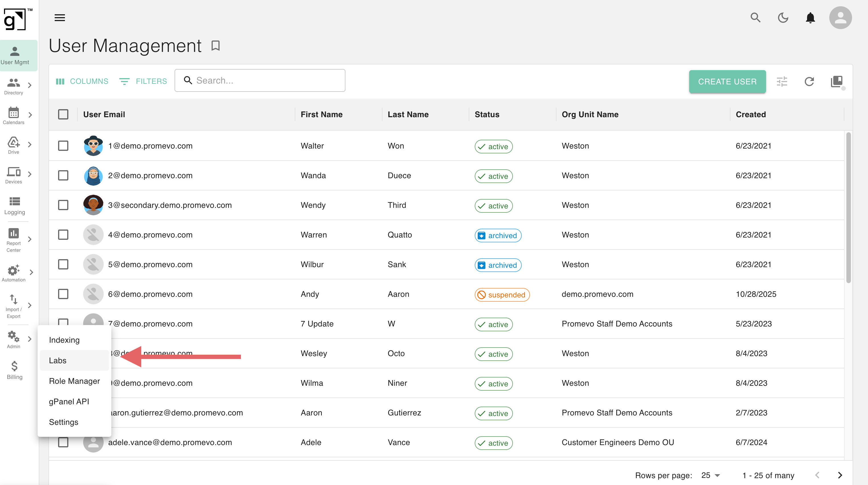Check the checkbox for Walter Won
The height and width of the screenshot is (485, 868).
tap(63, 145)
